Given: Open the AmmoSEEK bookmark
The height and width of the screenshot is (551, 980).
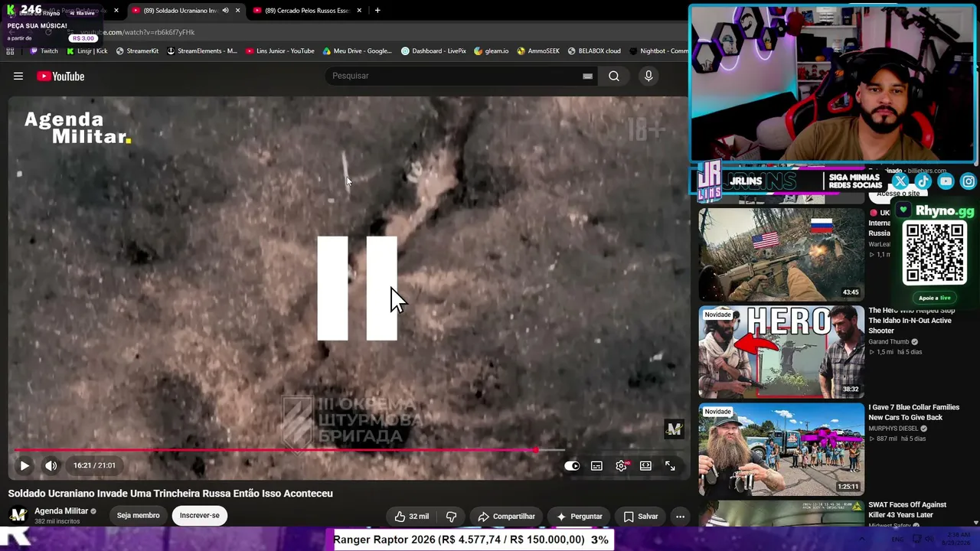Looking at the screenshot, I should point(538,51).
